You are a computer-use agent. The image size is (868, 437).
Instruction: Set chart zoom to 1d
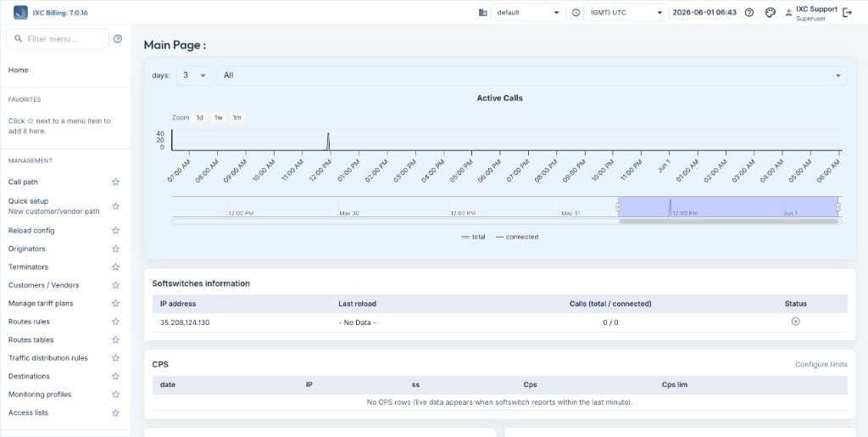tap(200, 117)
